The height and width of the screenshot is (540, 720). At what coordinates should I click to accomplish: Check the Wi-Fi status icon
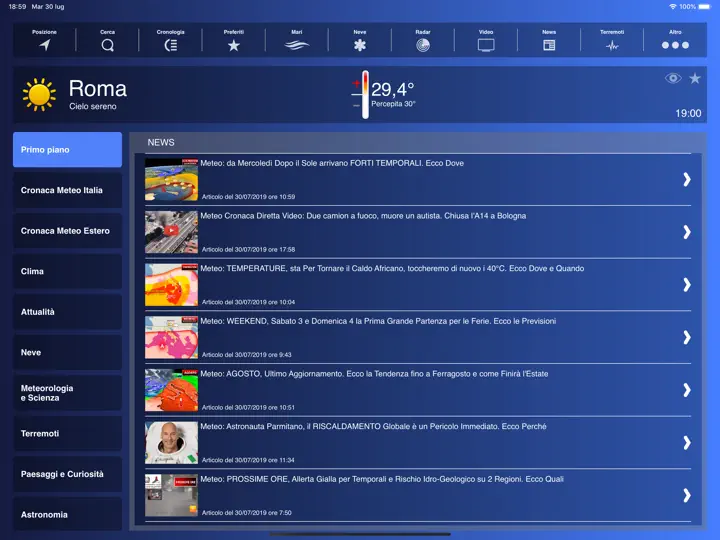(673, 6)
